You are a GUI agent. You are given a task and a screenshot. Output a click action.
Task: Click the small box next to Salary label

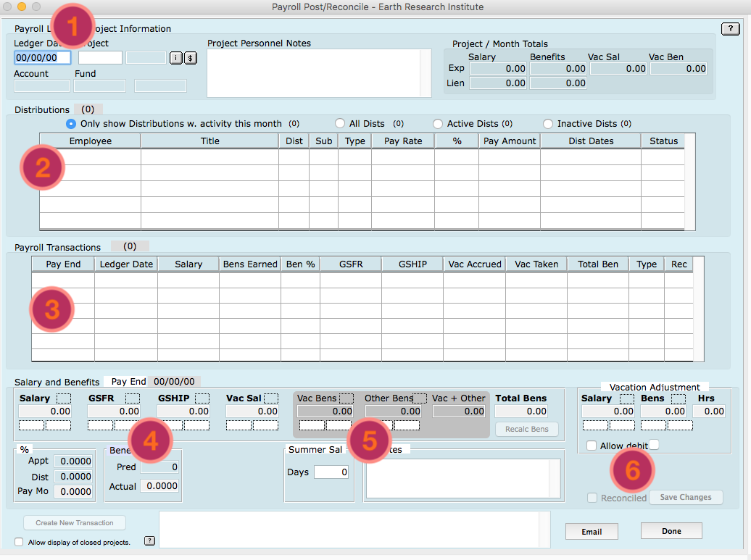click(64, 398)
